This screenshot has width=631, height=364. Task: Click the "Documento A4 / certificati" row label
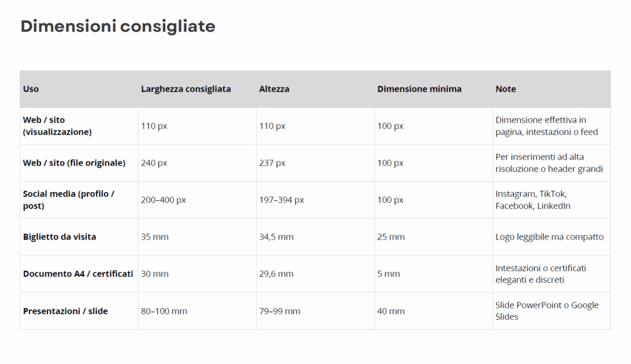[x=78, y=274]
